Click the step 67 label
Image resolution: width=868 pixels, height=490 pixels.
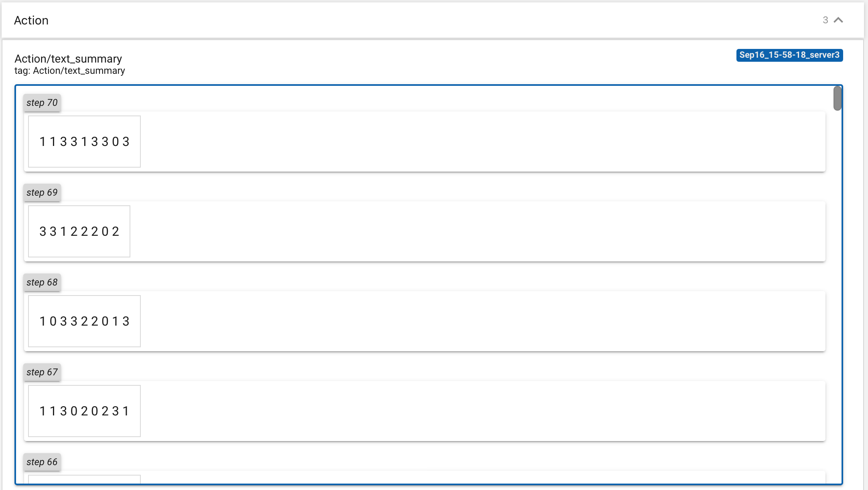click(42, 372)
